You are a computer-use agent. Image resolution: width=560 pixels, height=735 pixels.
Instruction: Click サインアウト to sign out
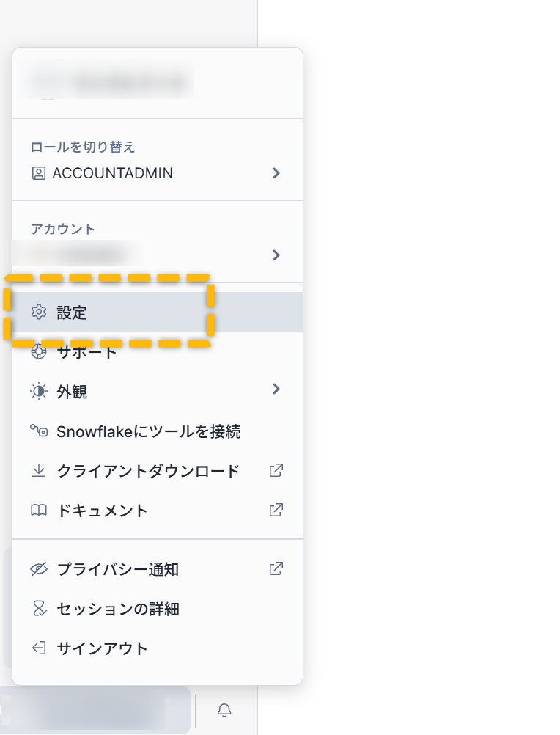pyautogui.click(x=103, y=648)
